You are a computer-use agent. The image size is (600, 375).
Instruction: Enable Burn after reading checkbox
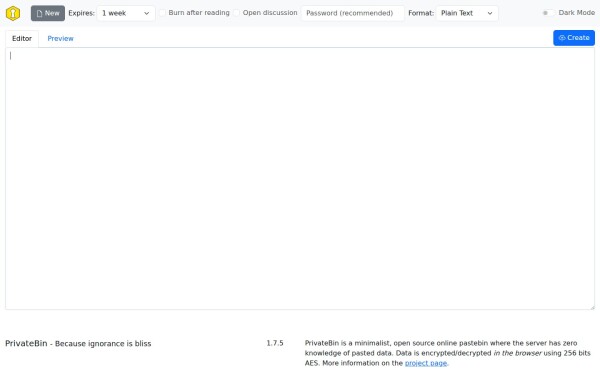163,13
